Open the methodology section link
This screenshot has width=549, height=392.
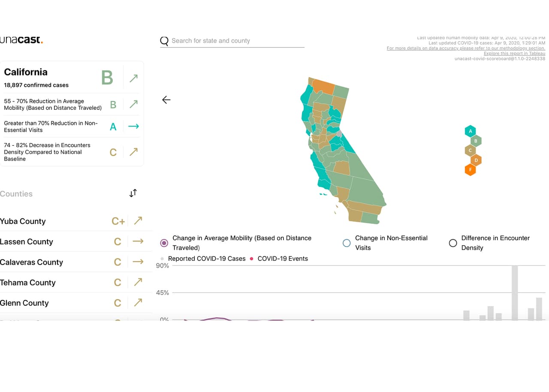click(x=466, y=48)
